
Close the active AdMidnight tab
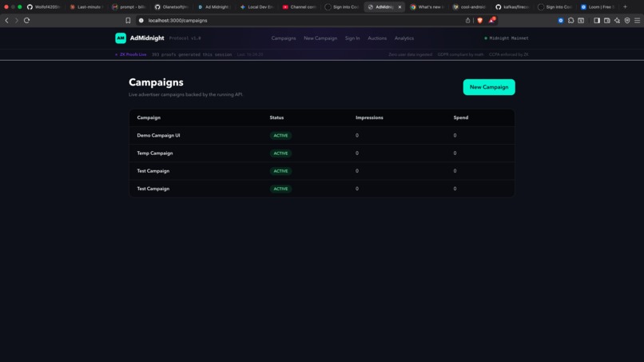400,7
